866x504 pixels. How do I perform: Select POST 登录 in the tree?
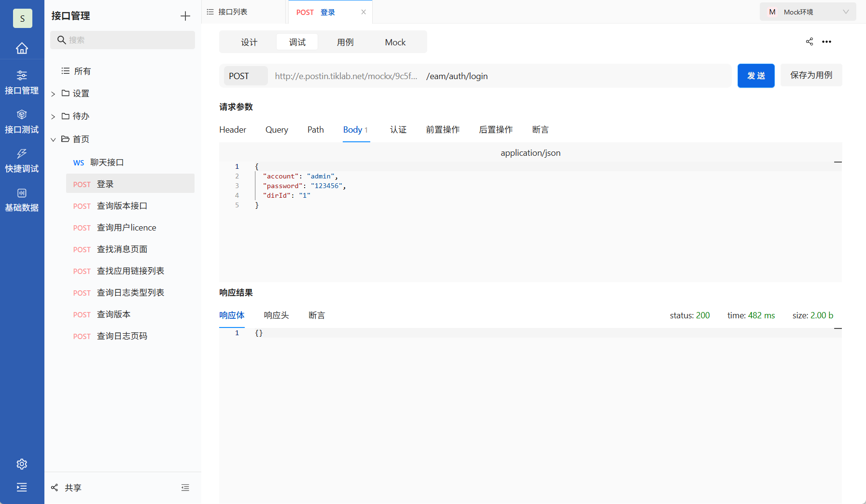point(130,184)
